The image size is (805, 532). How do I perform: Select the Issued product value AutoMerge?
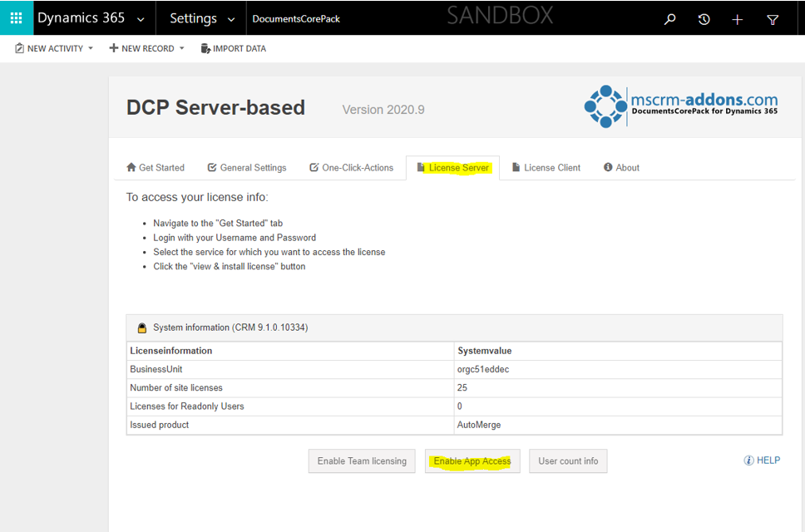(x=479, y=425)
